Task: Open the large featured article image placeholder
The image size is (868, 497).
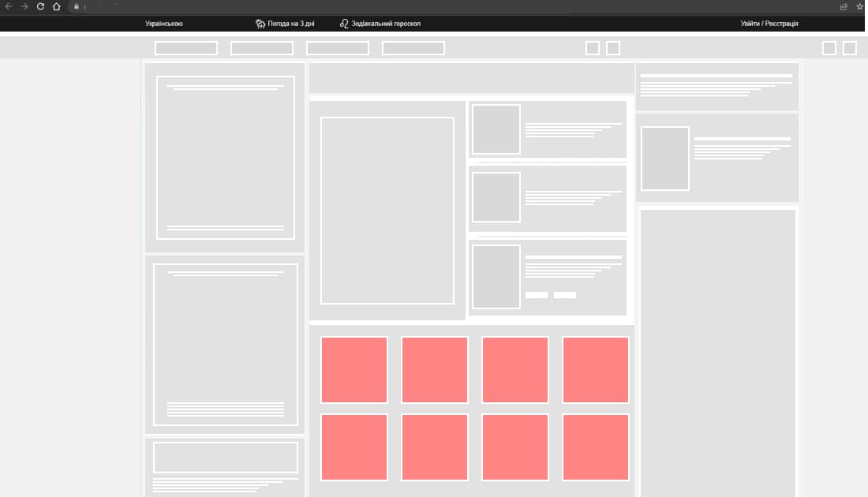Action: [387, 210]
